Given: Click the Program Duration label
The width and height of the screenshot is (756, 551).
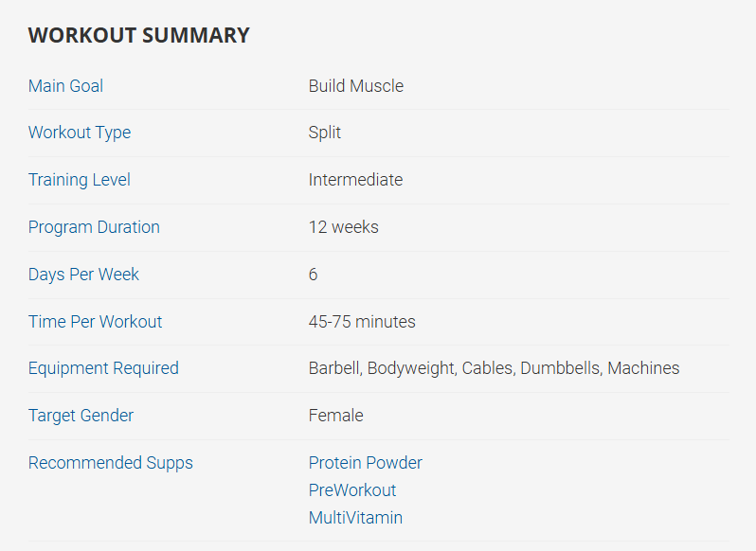Looking at the screenshot, I should [94, 227].
